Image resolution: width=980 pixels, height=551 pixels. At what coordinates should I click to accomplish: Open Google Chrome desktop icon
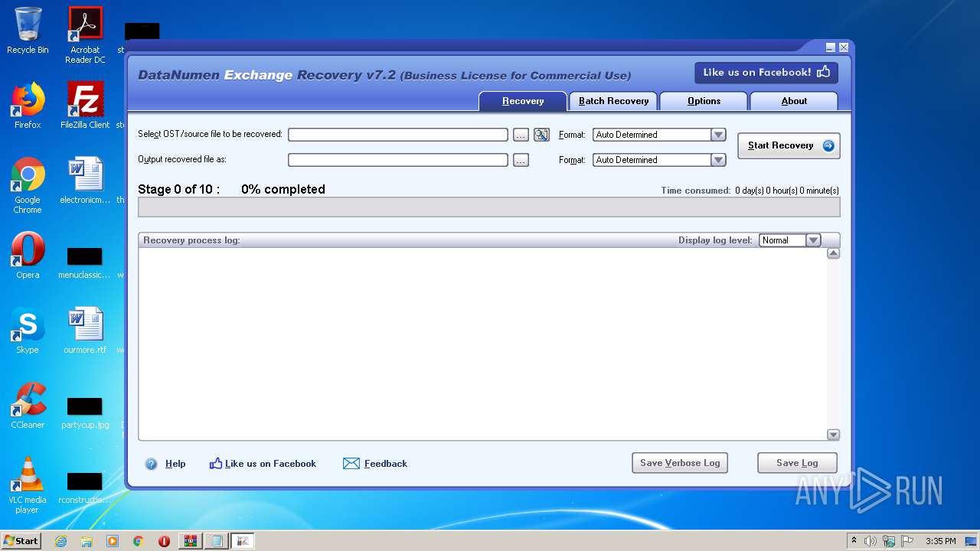pyautogui.click(x=28, y=186)
